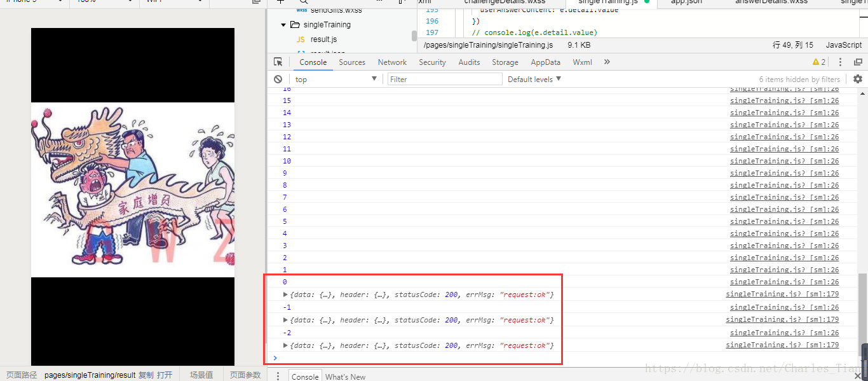Open singleTraining.js:179 link after value 0
The width and height of the screenshot is (868, 381).
click(782, 294)
